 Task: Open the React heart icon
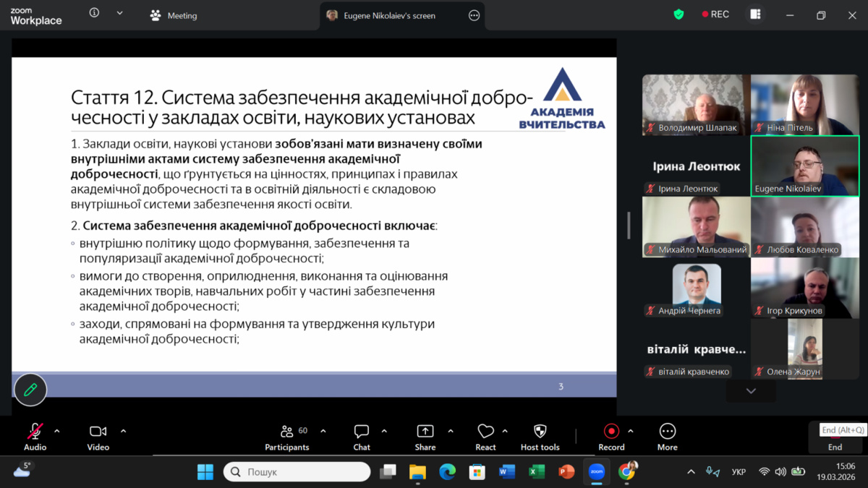point(485,432)
